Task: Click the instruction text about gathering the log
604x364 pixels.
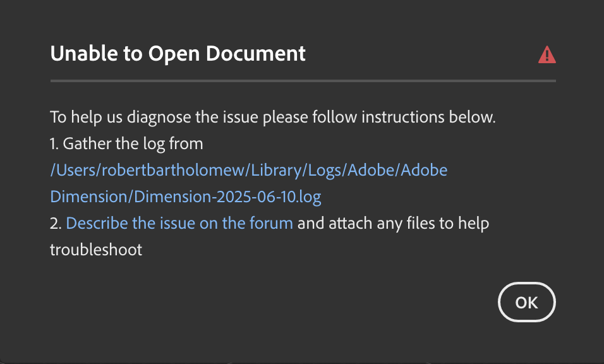Action: click(x=126, y=143)
